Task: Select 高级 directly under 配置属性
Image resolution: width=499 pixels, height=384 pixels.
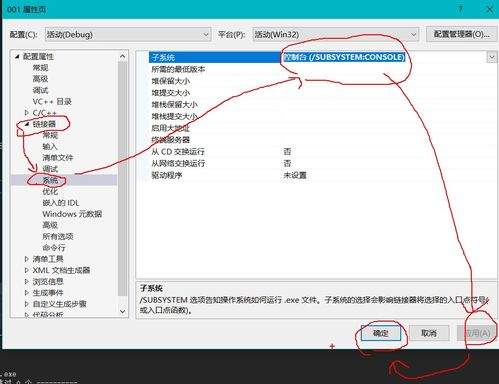Action: tap(40, 79)
